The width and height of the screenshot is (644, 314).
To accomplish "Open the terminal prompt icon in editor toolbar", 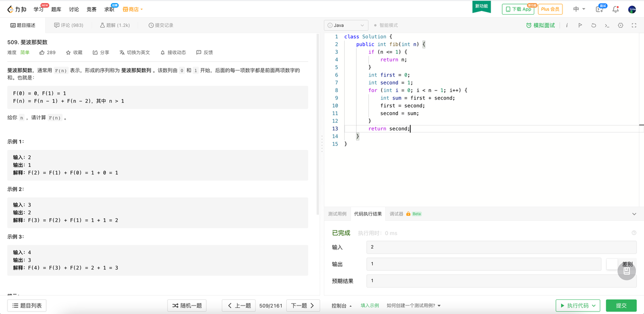I will coord(607,25).
